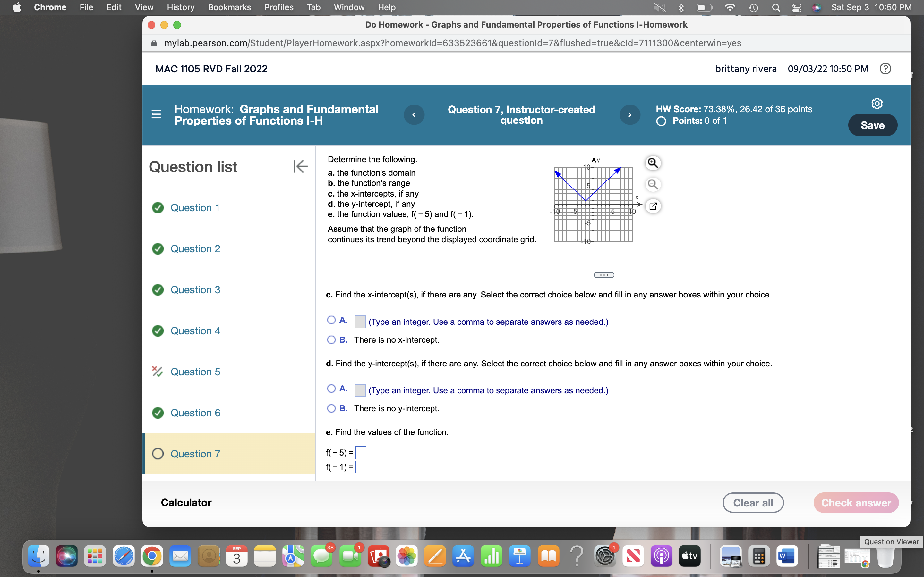Click the f(-5) answer input box
The image size is (924, 577).
pos(361,453)
